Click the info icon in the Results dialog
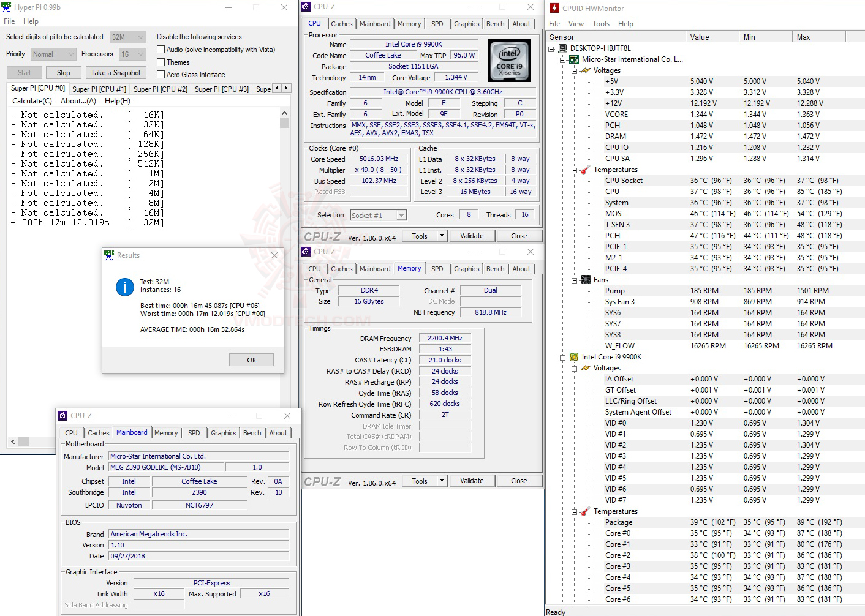Screen dimensions: 865x616 click(x=124, y=287)
